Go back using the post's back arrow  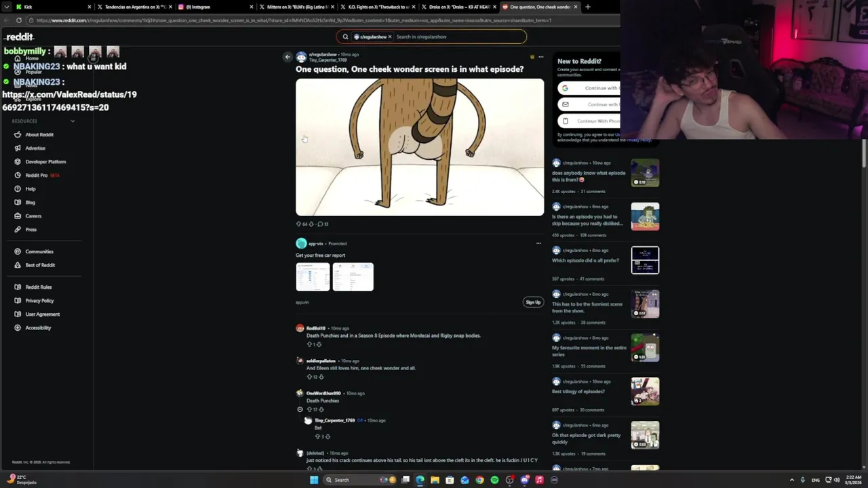point(288,57)
